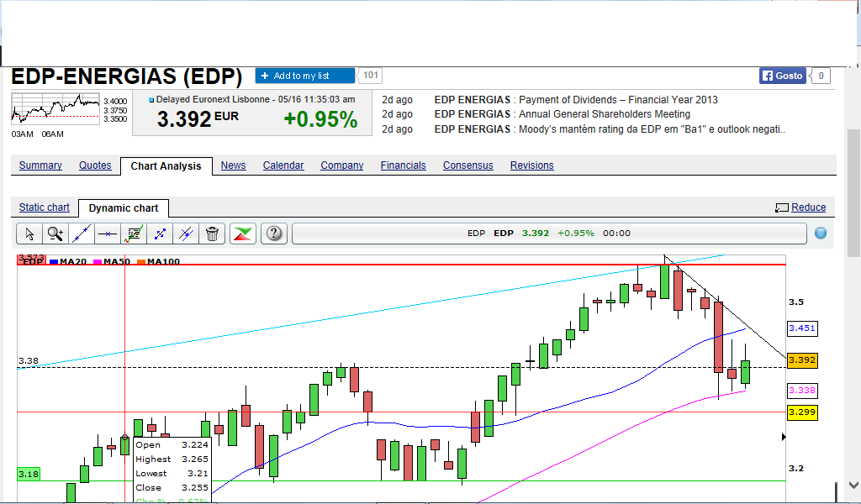This screenshot has height=504, width=861.
Task: Open Annual General Shareholders Meeting headline
Action: (x=605, y=114)
